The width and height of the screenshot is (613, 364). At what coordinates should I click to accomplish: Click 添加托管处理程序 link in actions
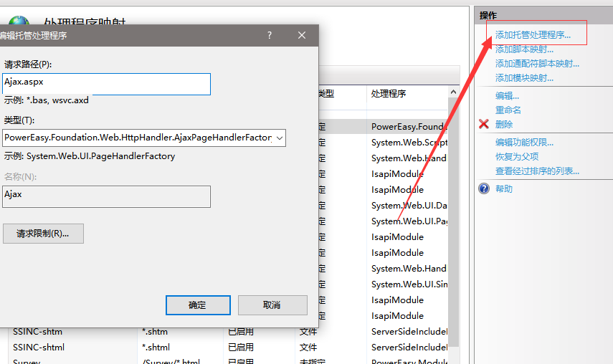533,34
